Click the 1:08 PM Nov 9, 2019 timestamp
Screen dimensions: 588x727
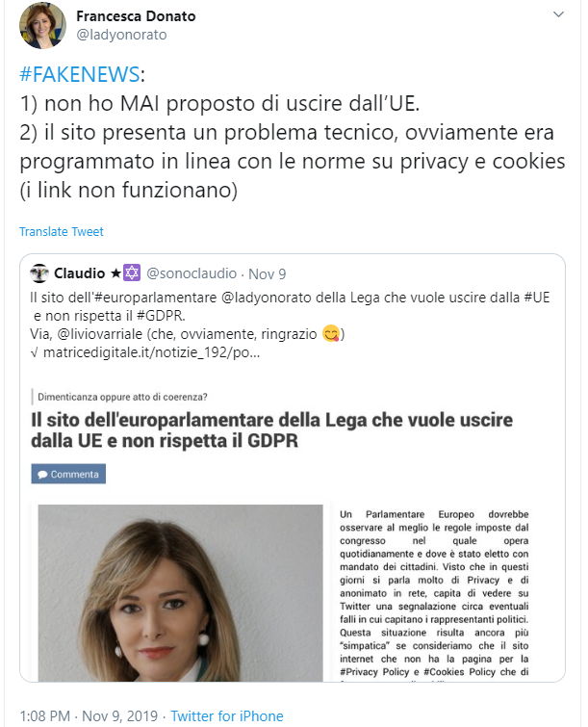89,715
